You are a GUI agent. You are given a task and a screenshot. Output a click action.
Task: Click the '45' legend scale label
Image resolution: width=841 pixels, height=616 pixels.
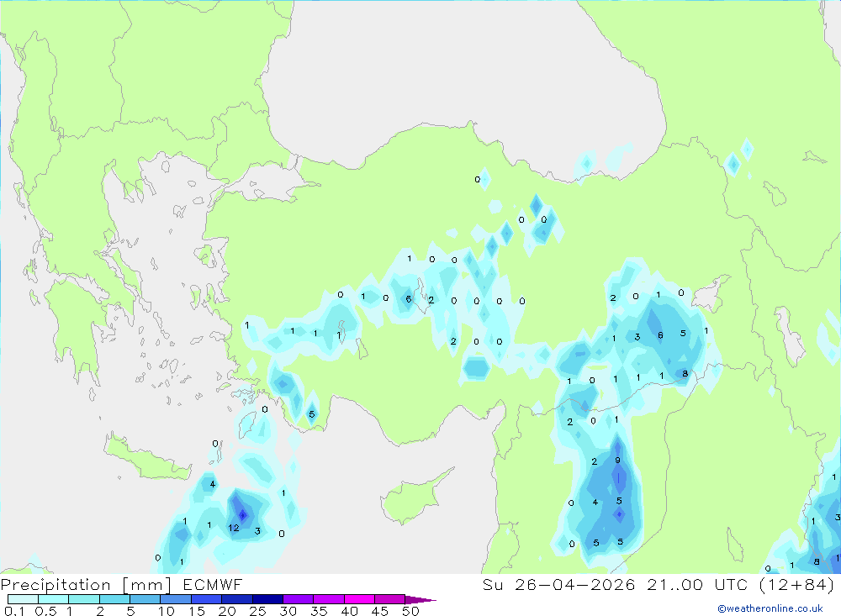coord(380,611)
